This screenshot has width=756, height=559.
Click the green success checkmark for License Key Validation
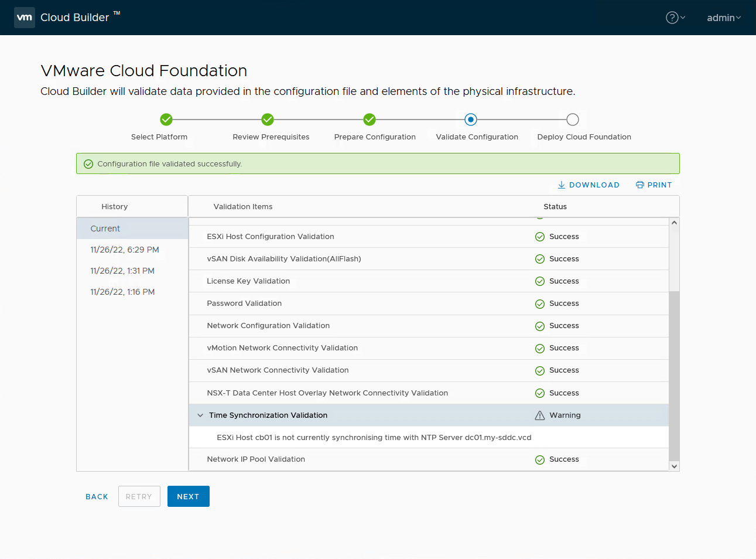click(x=539, y=281)
